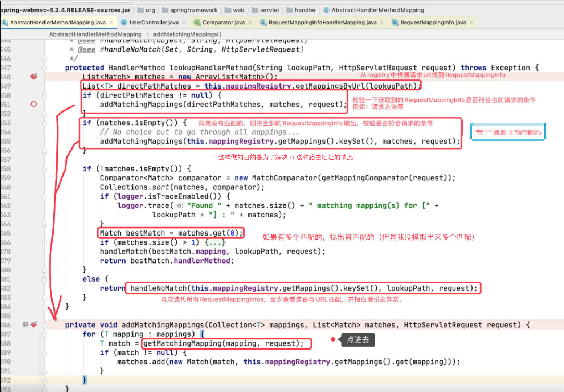The width and height of the screenshot is (564, 392).
Task: Select the Comparator.java editor tab
Action: 224,23
